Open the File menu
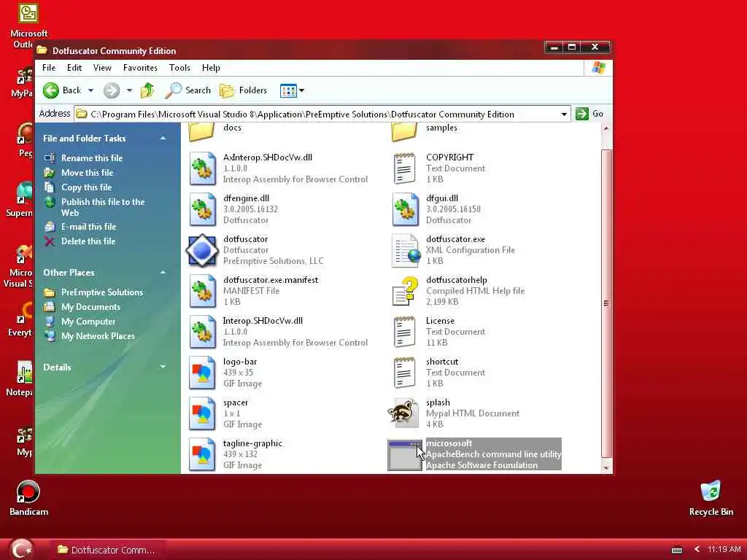Image resolution: width=747 pixels, height=560 pixels. click(x=49, y=68)
